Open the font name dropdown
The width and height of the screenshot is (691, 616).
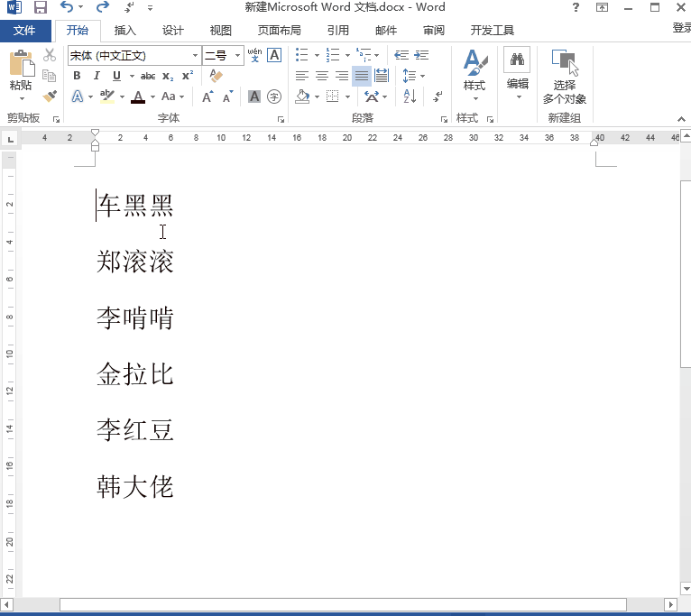[195, 56]
